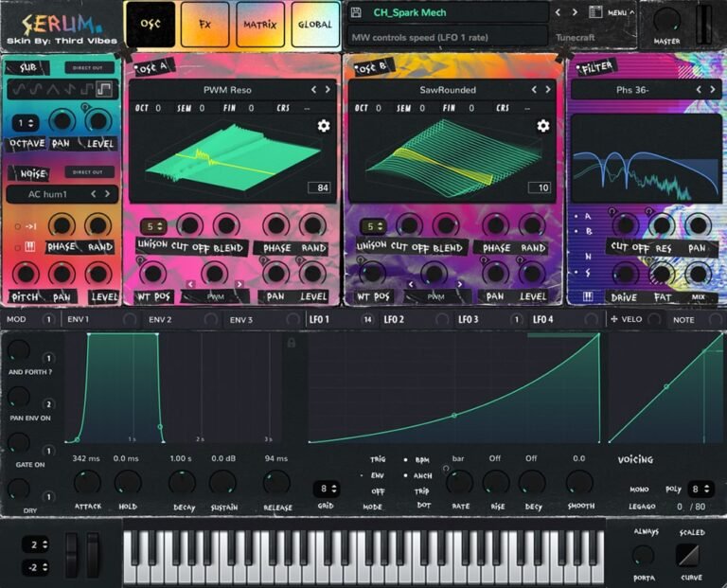Select the triangle waveform for SUB oscillator
727x588 pixels.
53,89
